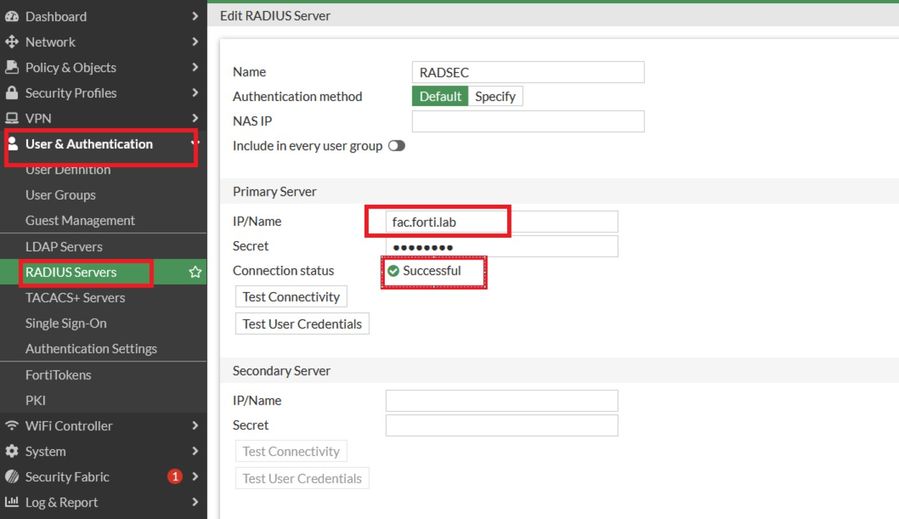Click the Security Fabric notification badge

[175, 476]
